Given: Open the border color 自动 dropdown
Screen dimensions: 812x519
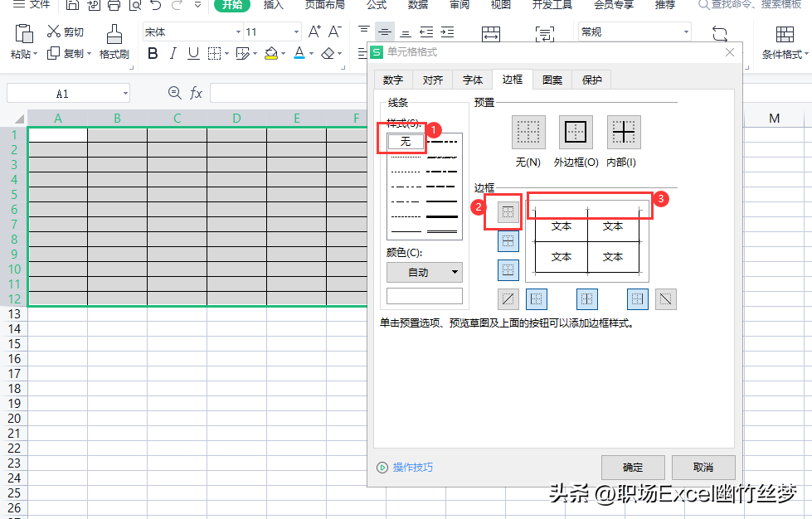Looking at the screenshot, I should click(424, 272).
